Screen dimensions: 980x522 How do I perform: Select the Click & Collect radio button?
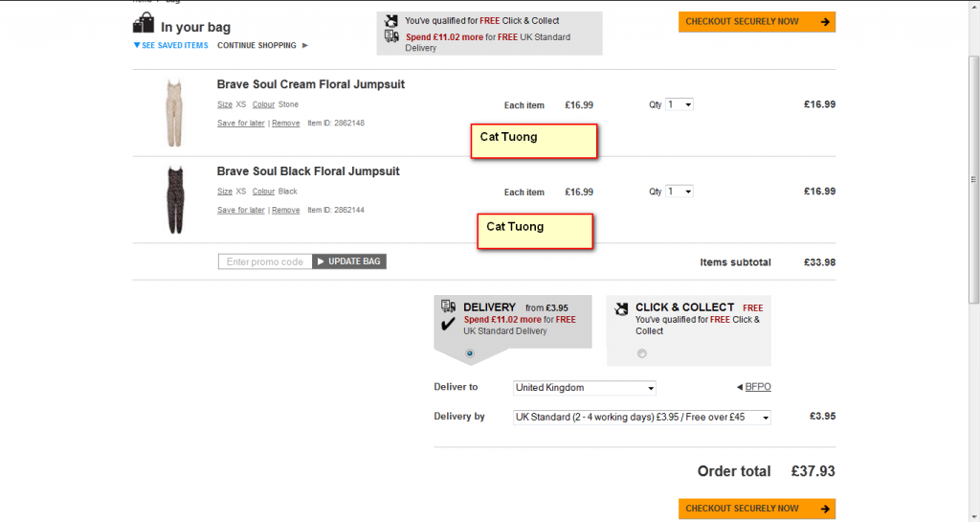coord(641,353)
